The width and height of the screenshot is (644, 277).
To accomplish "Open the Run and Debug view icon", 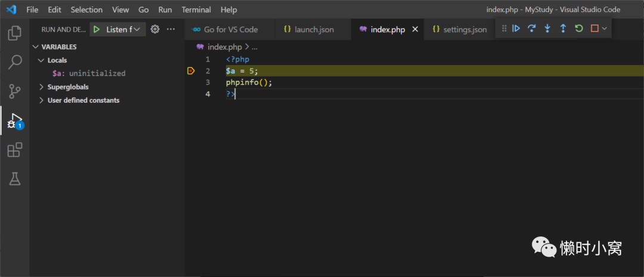I will pos(15,121).
